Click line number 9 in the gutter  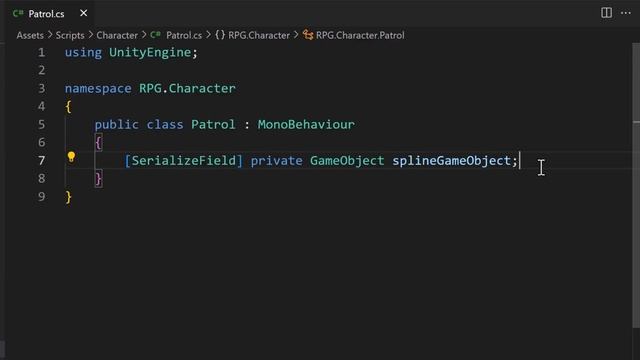41,197
